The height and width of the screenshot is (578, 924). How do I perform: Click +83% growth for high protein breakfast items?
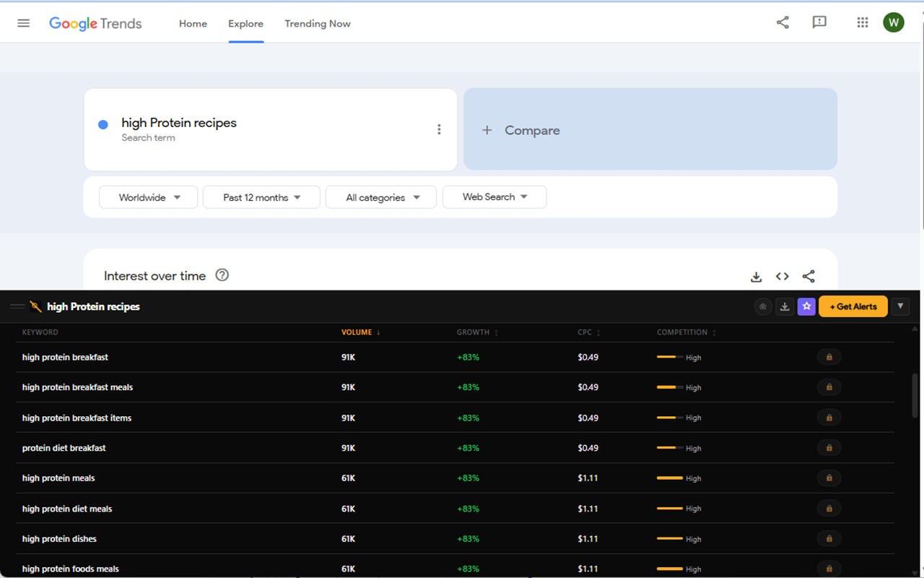pyautogui.click(x=468, y=418)
